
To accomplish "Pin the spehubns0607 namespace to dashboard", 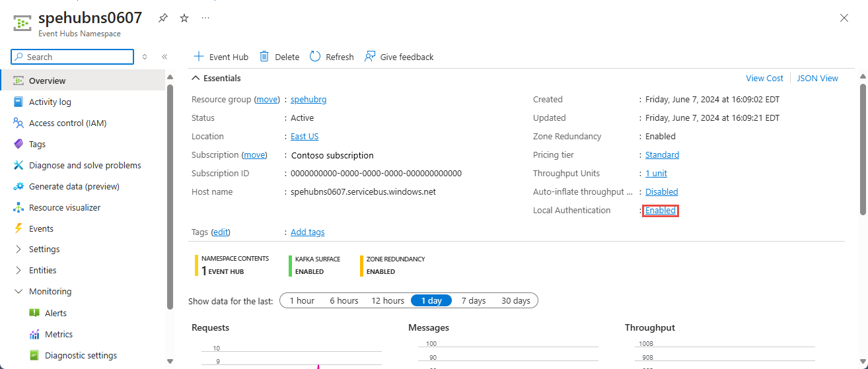I will click(x=163, y=18).
